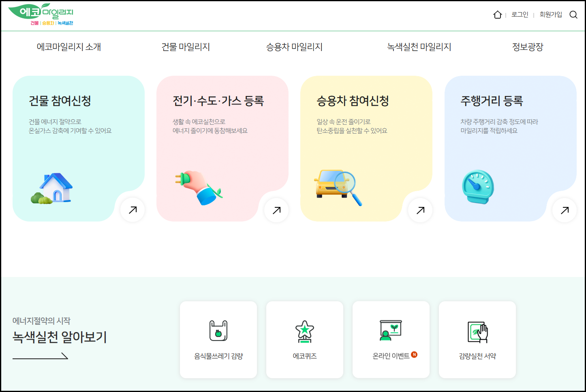
Task: Select the 에코퀴즈 star icon
Action: [304, 331]
